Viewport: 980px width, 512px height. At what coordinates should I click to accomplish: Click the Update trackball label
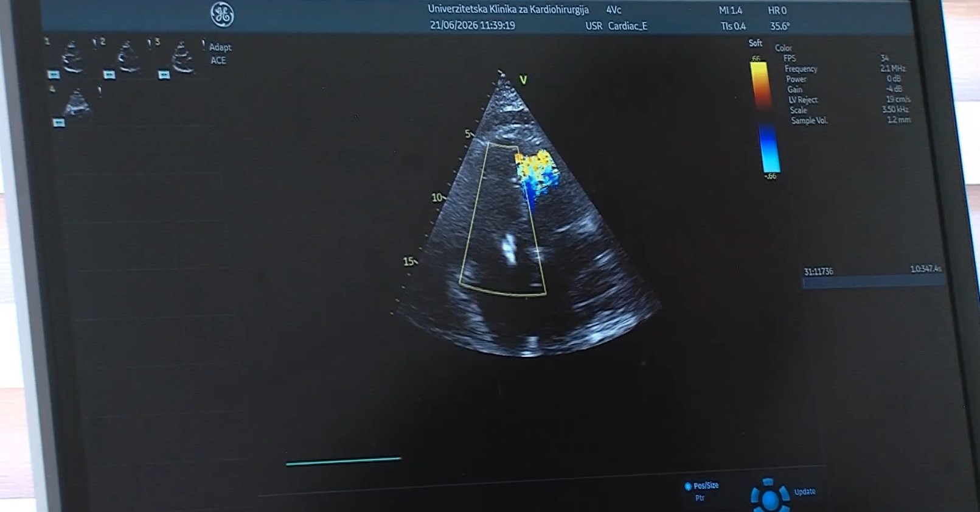coord(805,492)
